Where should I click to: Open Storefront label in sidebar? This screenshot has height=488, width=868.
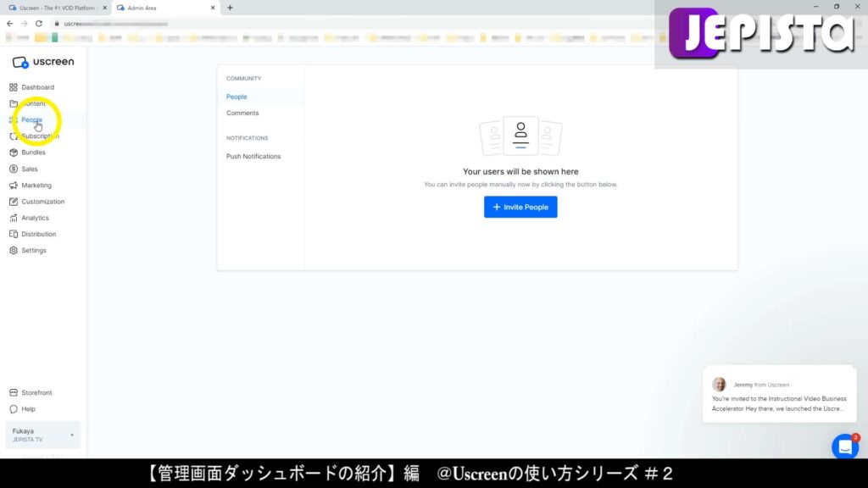coord(36,393)
